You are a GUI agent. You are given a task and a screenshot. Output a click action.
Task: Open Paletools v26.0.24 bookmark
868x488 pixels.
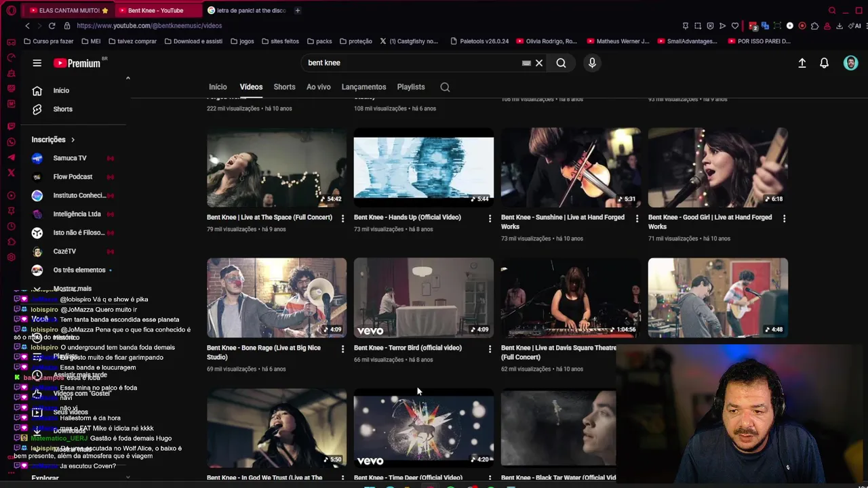(479, 41)
